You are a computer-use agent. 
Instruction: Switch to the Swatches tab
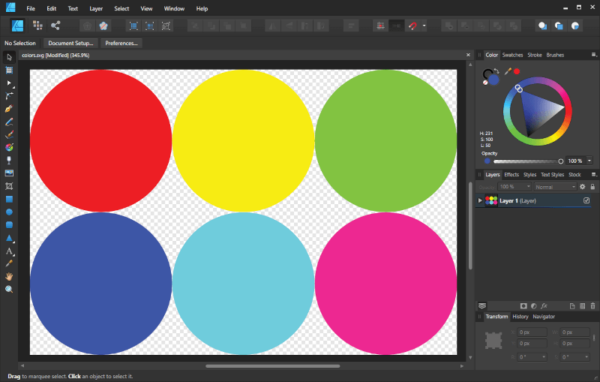(x=512, y=55)
